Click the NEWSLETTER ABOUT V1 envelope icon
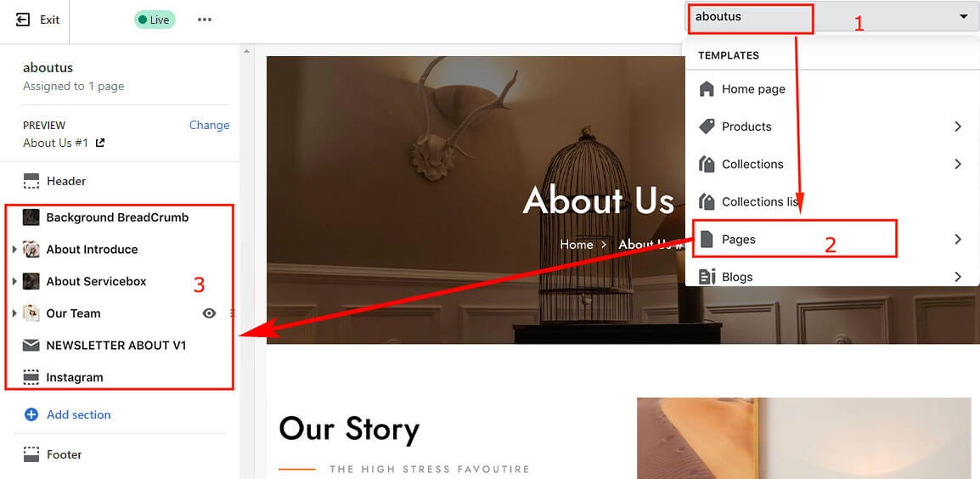Image resolution: width=980 pixels, height=479 pixels. [31, 345]
